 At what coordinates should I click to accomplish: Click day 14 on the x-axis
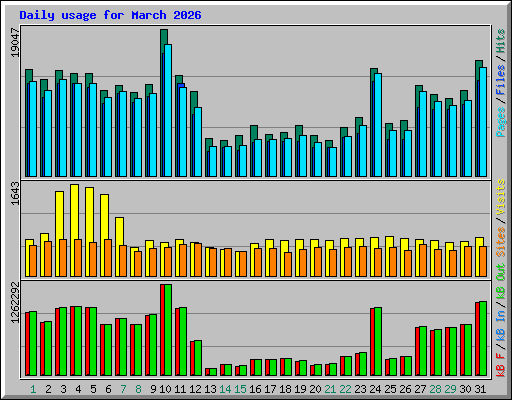coord(225,389)
